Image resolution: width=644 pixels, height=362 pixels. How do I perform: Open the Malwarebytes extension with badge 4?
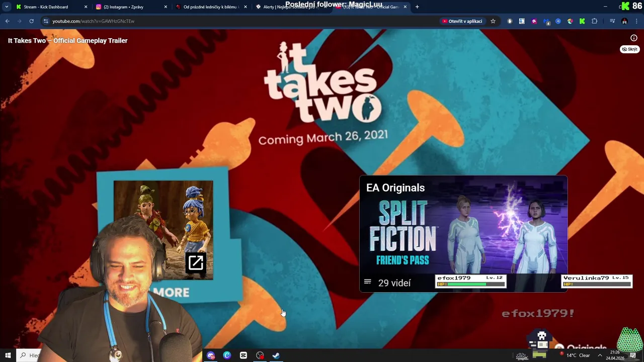click(x=546, y=22)
